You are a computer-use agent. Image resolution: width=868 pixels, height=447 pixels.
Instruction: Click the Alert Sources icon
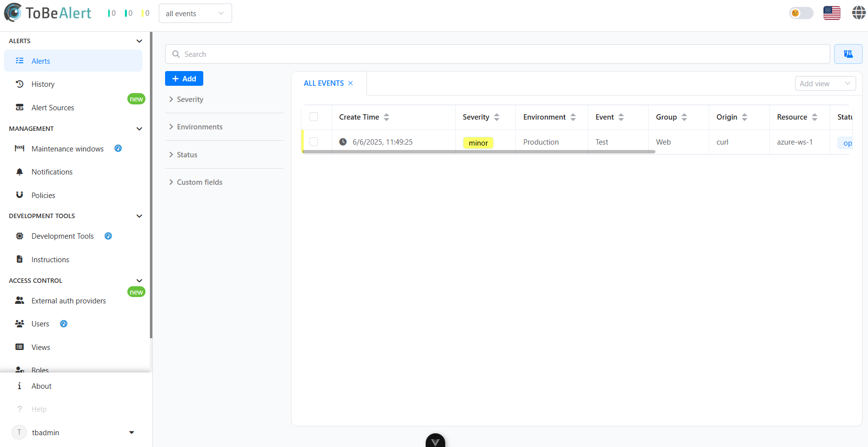[x=20, y=107]
